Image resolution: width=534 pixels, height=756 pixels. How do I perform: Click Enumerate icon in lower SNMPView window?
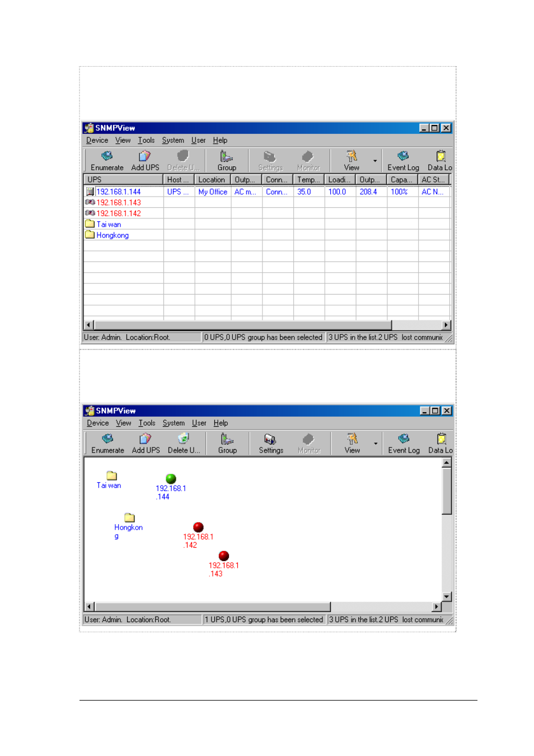107,443
